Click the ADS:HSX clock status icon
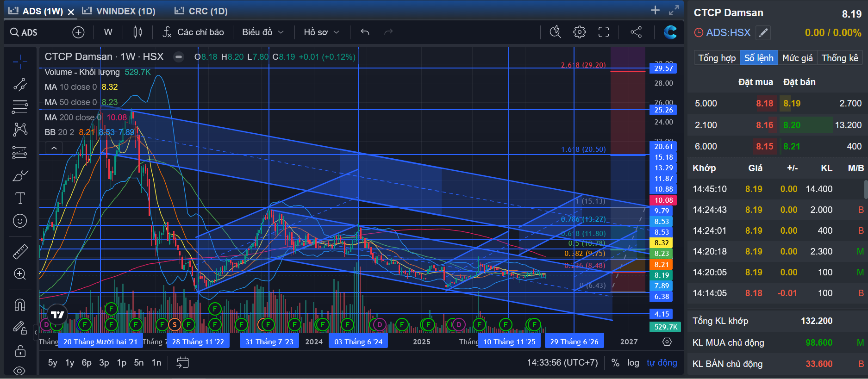The image size is (868, 379). pyautogui.click(x=699, y=33)
